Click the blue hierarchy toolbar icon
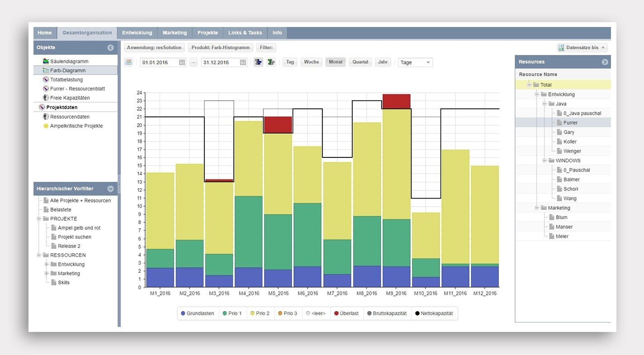This screenshot has height=355, width=644. pos(258,62)
